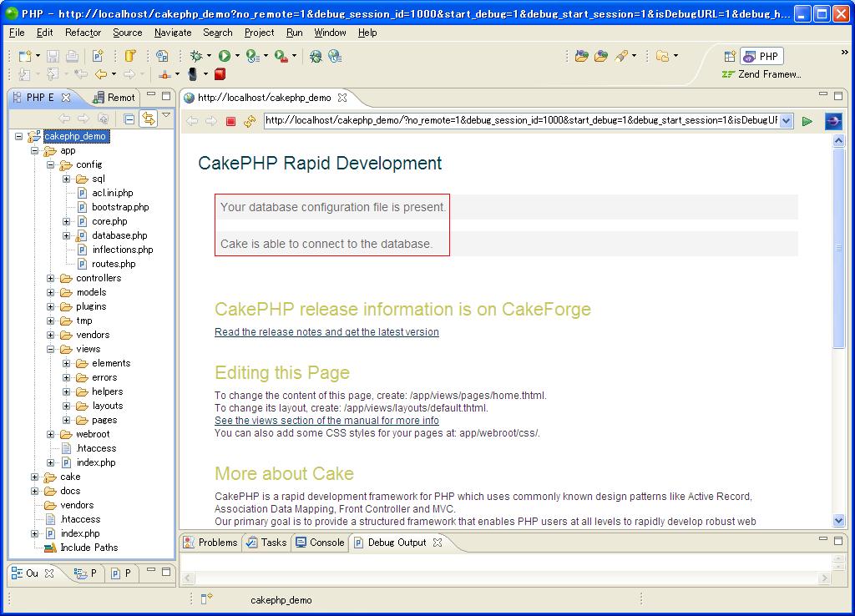Open the Project menu
Screen dimensions: 855x616
tap(259, 33)
